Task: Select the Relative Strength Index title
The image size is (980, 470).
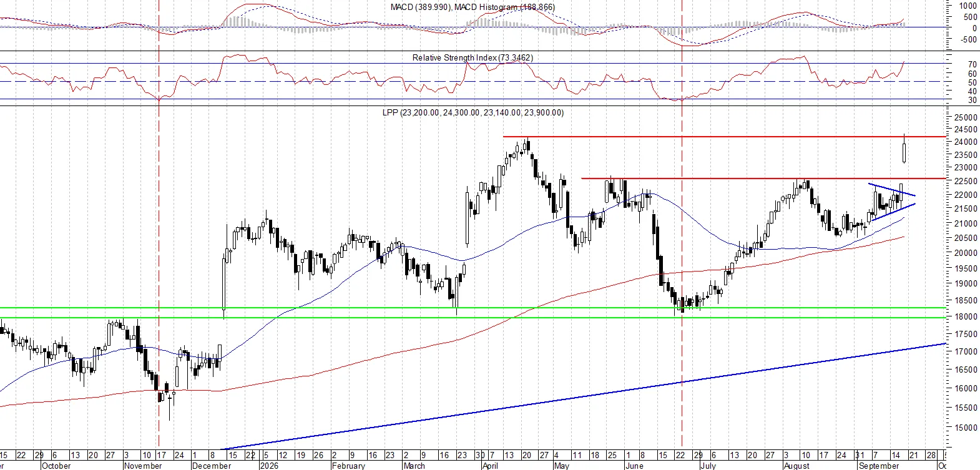Action: point(473,57)
